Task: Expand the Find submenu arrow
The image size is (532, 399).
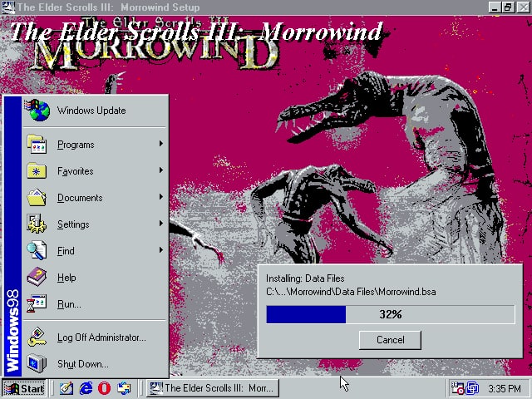Action: [x=161, y=250]
